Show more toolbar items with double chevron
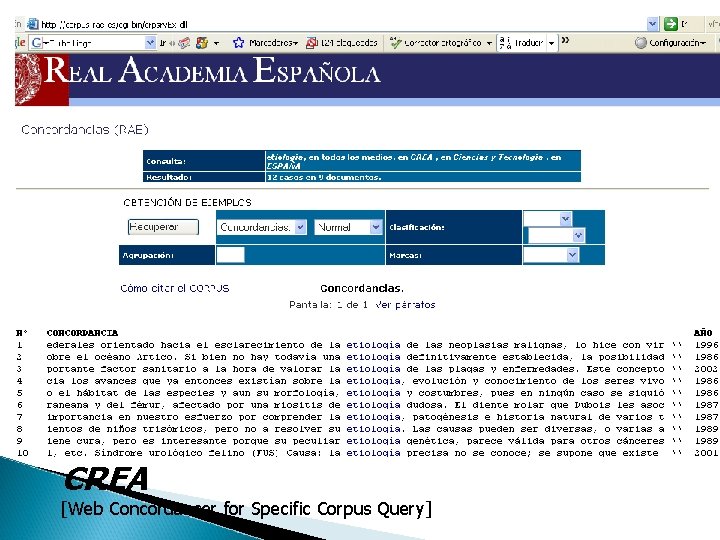The width and height of the screenshot is (720, 540). point(565,40)
